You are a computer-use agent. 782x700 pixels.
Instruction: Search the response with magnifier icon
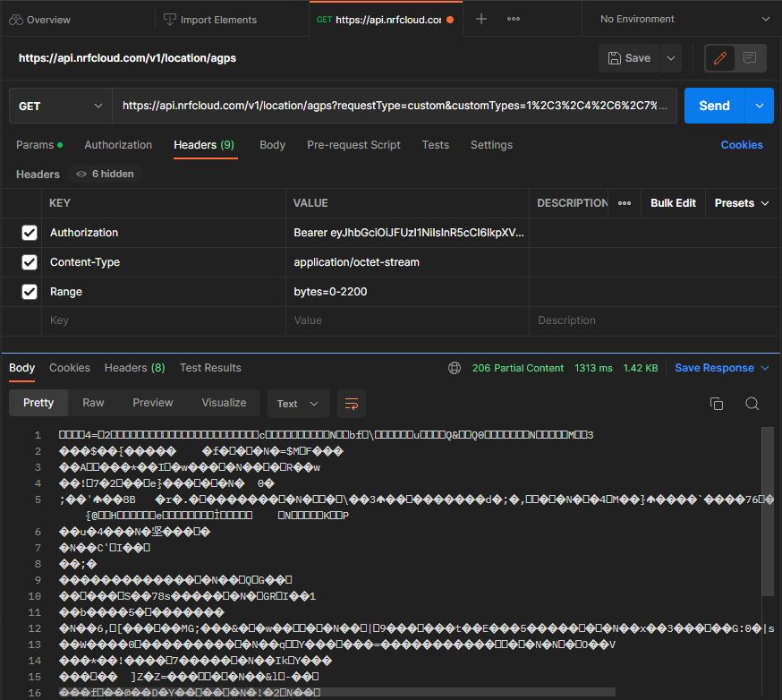point(752,404)
